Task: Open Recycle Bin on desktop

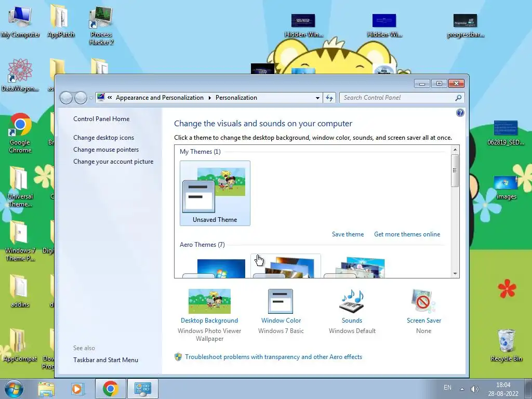Action: (506, 345)
